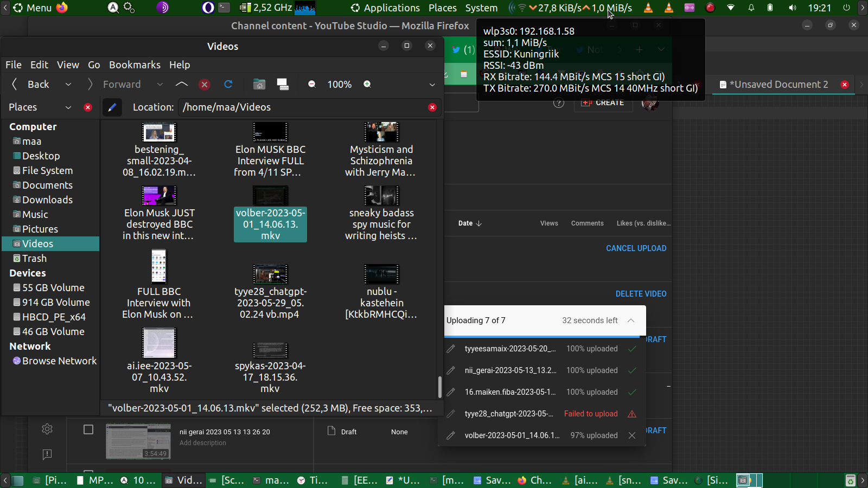
Task: Click the failed upload warning icon for tyye28_chatgpt
Action: (x=632, y=414)
